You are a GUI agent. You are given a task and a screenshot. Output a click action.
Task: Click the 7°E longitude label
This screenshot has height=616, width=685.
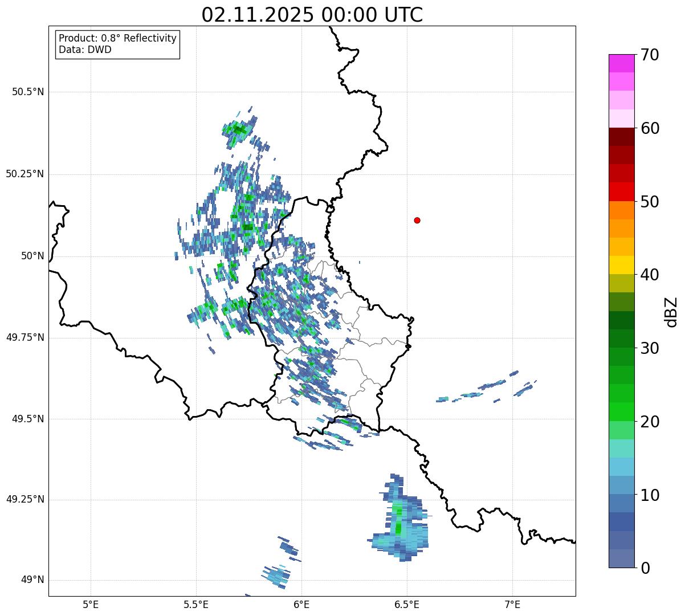512,604
